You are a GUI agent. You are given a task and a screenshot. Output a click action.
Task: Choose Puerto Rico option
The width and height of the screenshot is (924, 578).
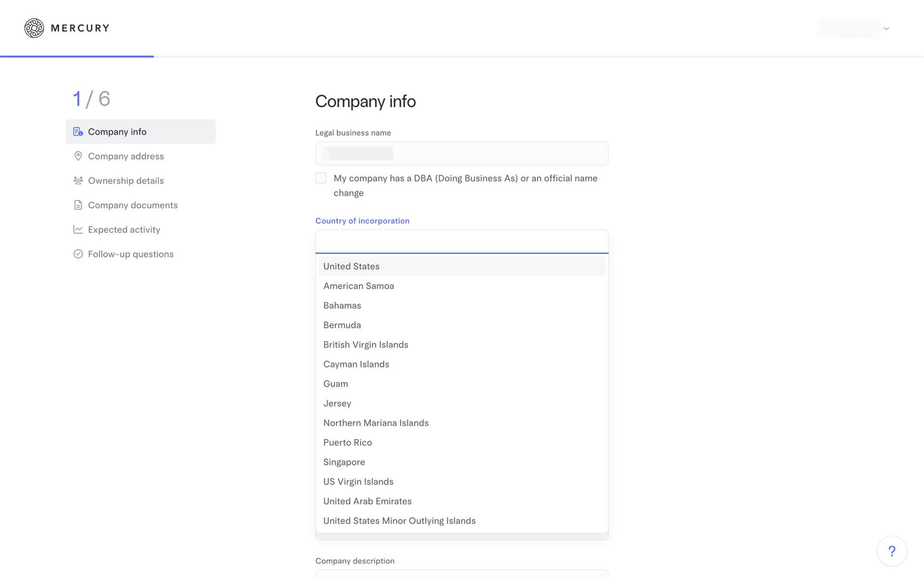pos(462,443)
